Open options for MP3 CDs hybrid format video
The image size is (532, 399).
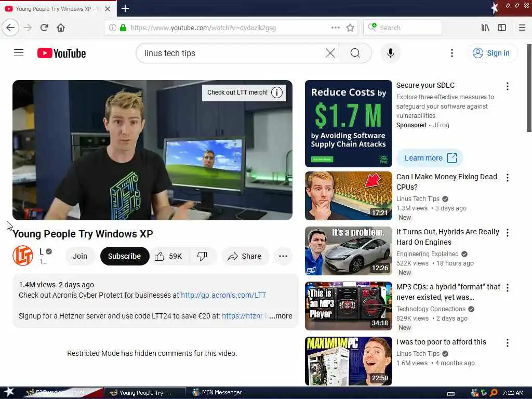click(508, 288)
